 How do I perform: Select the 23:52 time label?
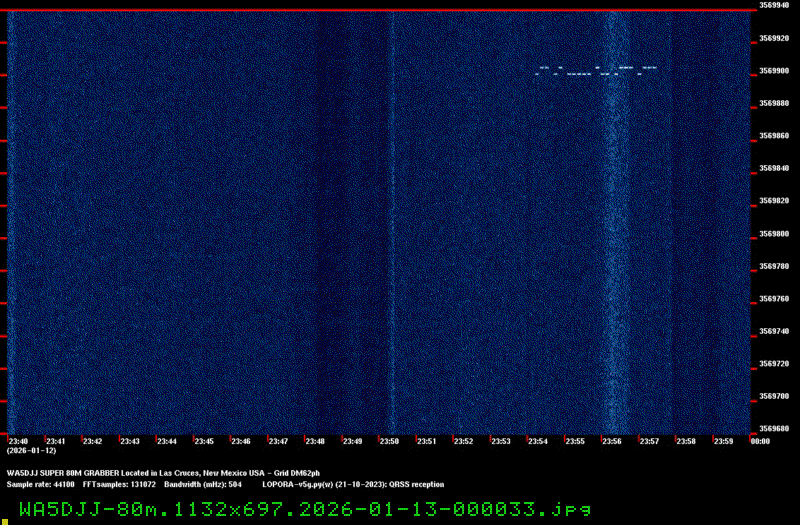tap(463, 441)
